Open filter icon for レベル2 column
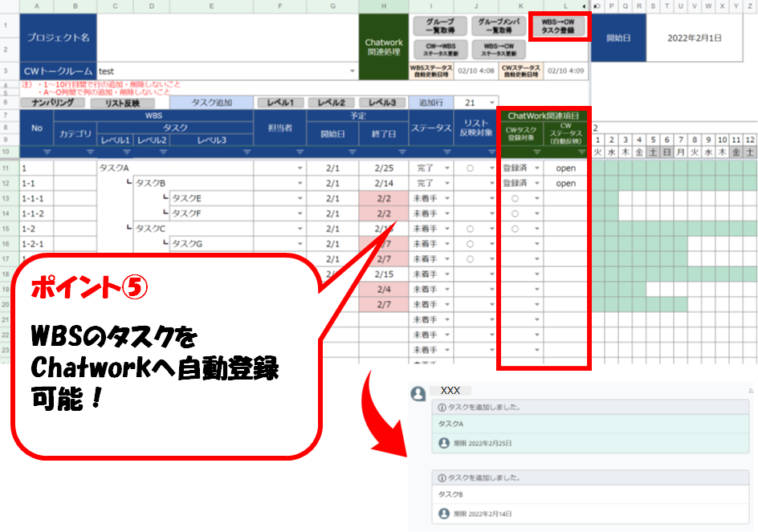The height and width of the screenshot is (532, 758). point(163,152)
